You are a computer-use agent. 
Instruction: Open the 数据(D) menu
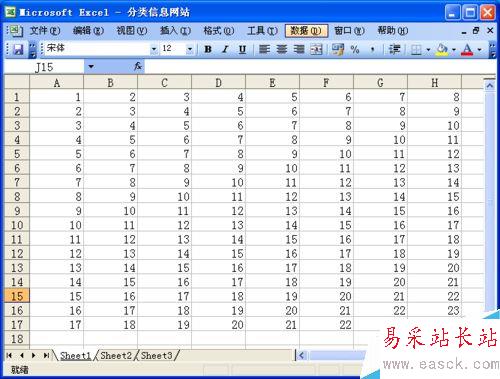[306, 31]
